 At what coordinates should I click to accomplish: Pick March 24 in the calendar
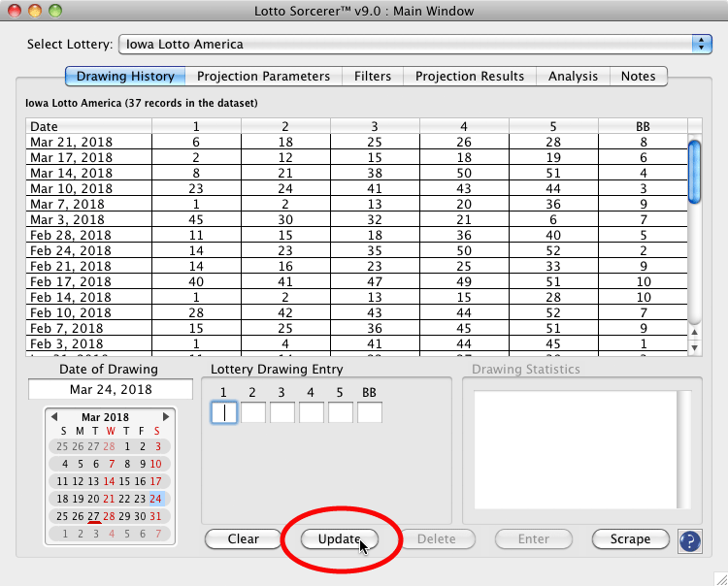[155, 499]
